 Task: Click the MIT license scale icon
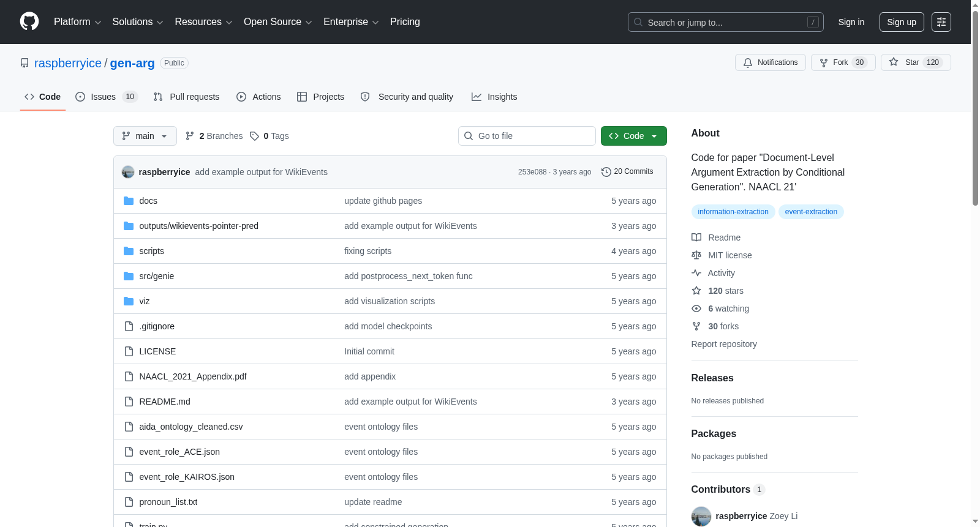(x=696, y=255)
